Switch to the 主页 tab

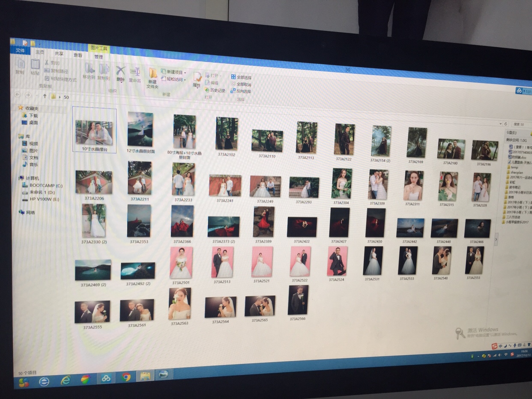[x=40, y=52]
